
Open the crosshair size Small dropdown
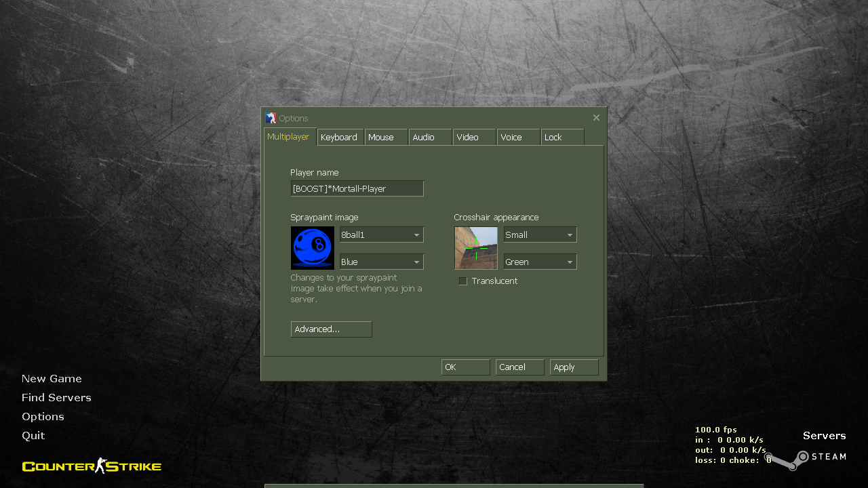click(540, 235)
